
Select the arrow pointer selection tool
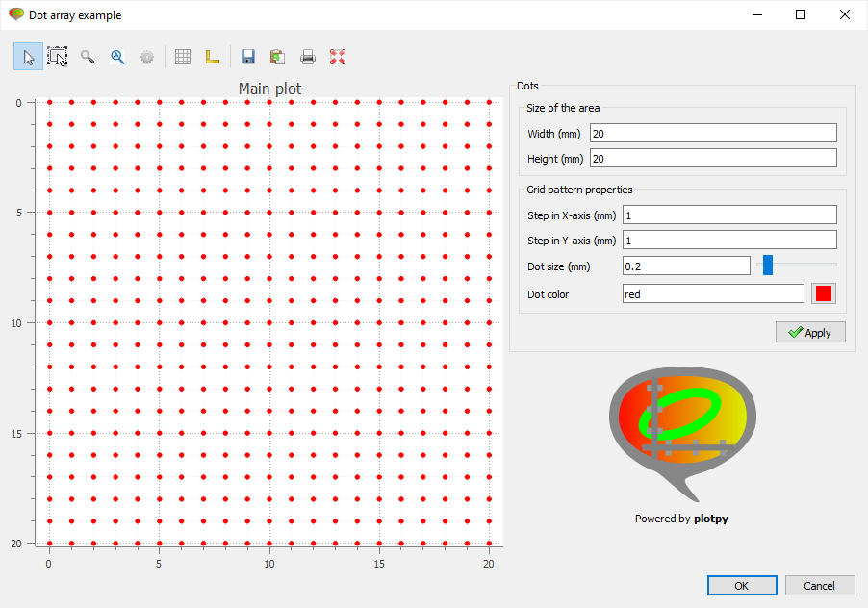29,57
